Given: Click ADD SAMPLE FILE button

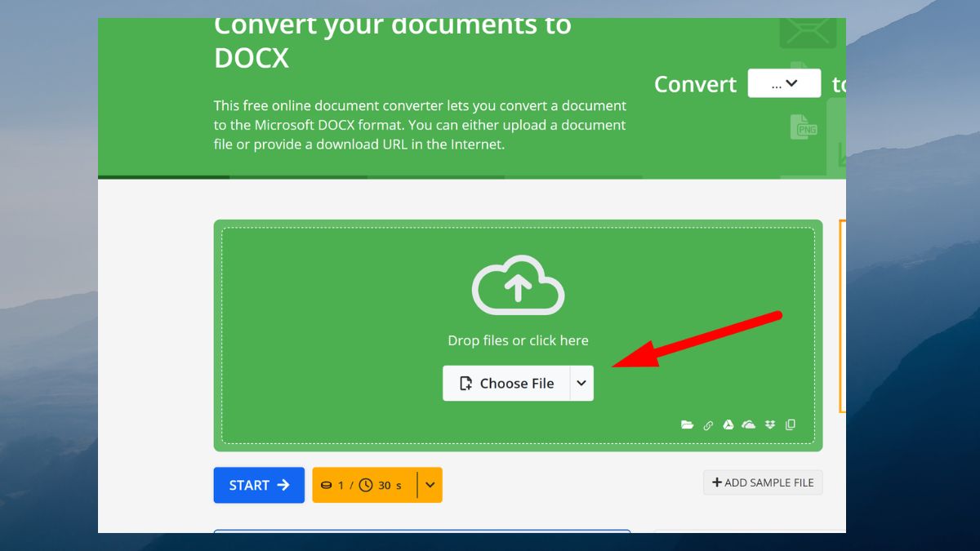Looking at the screenshot, I should [x=763, y=482].
